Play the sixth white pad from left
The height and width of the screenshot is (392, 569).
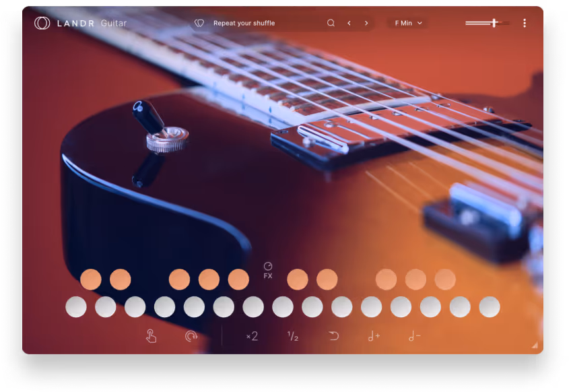(224, 306)
